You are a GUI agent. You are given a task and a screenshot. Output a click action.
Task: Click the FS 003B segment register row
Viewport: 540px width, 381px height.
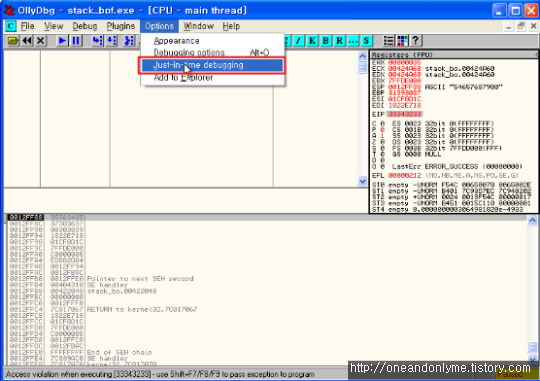pyautogui.click(x=447, y=148)
